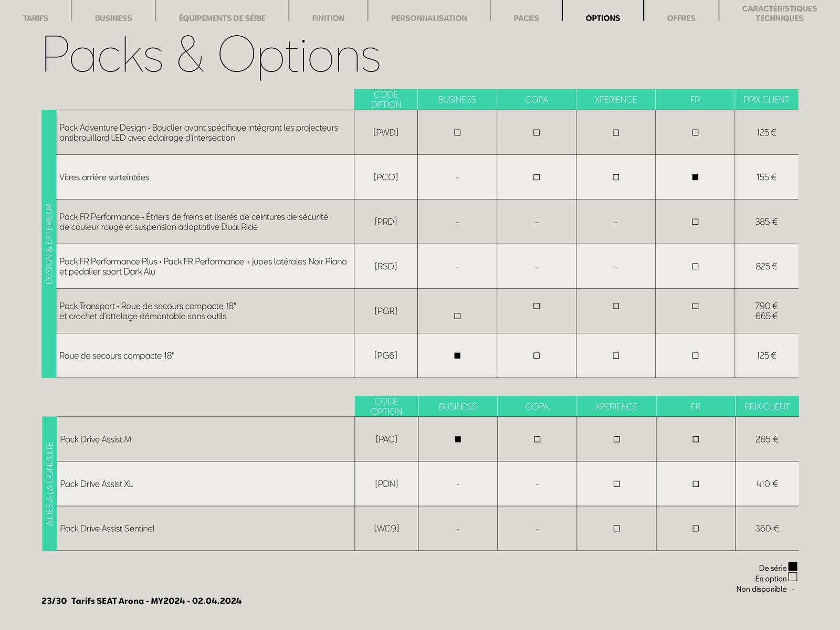Click the Non disponible legend entry
Screen dimensions: 840x630
[765, 589]
